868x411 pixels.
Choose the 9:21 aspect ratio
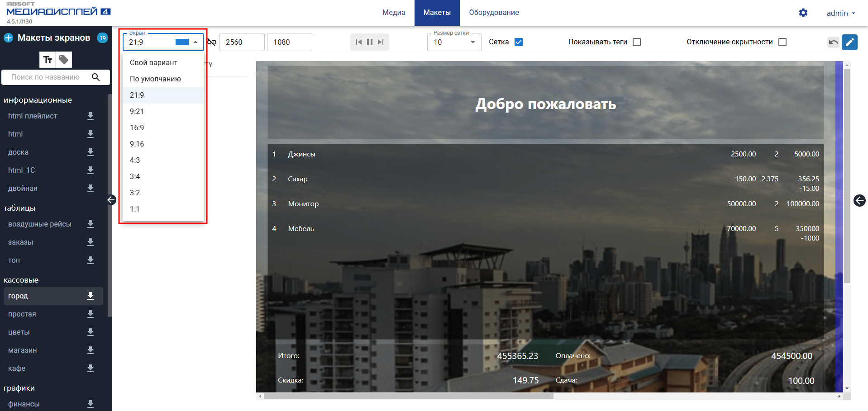(x=163, y=111)
